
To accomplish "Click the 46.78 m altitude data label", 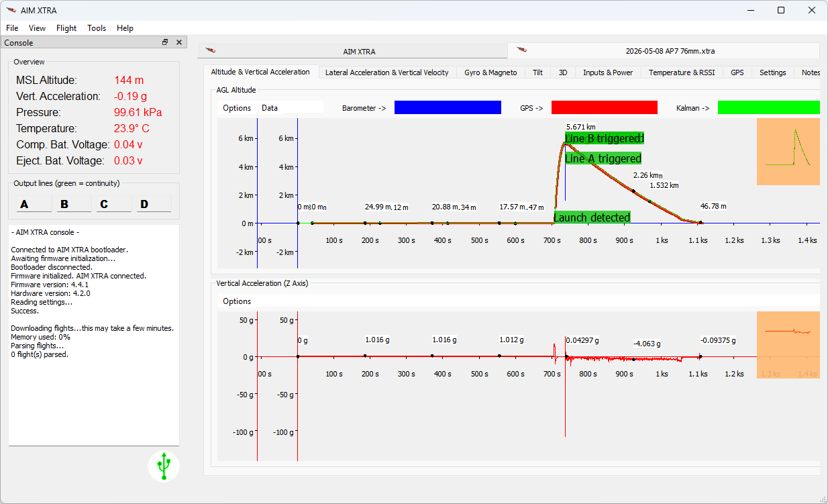I will click(713, 207).
